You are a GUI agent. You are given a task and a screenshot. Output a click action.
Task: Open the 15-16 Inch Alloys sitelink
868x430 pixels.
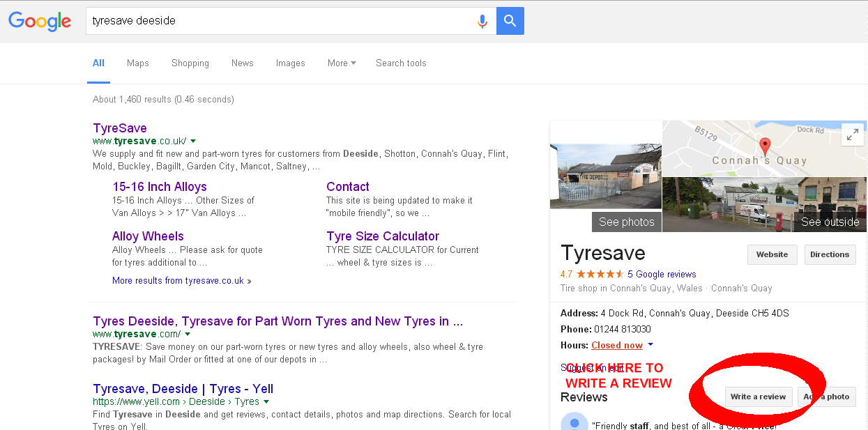tap(160, 187)
